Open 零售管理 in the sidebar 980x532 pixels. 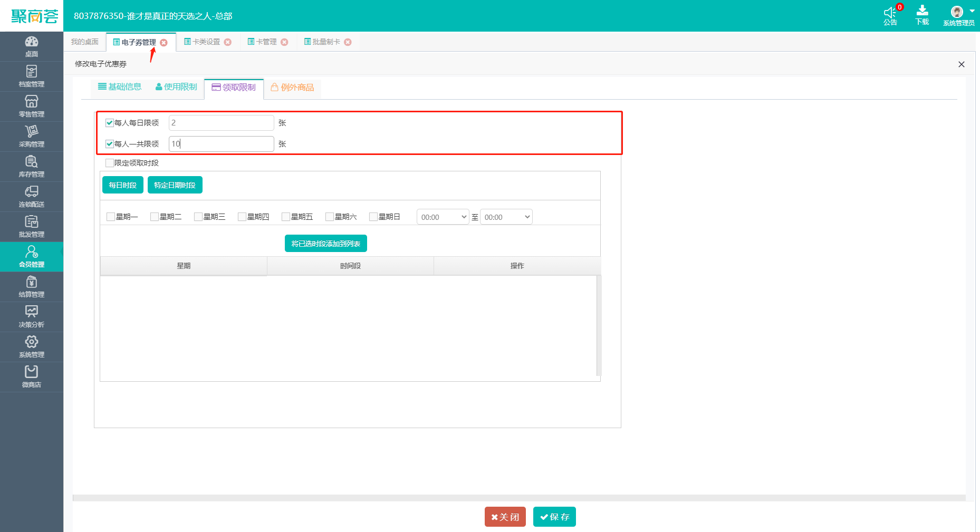click(32, 107)
